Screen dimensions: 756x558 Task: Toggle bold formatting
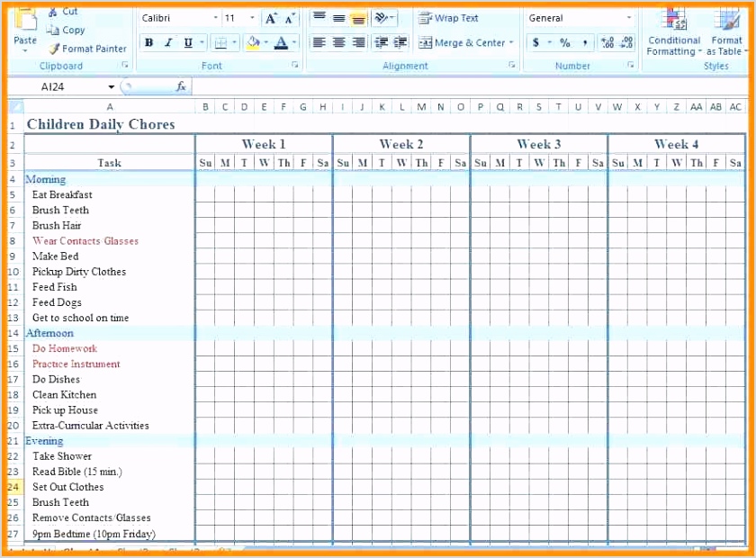(148, 41)
